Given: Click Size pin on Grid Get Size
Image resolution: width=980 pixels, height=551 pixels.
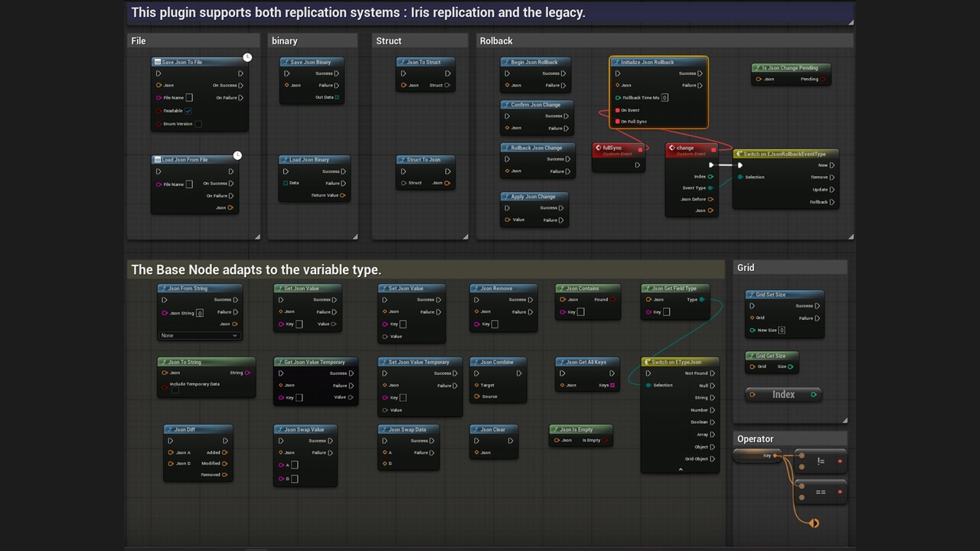Looking at the screenshot, I should click(x=791, y=367).
